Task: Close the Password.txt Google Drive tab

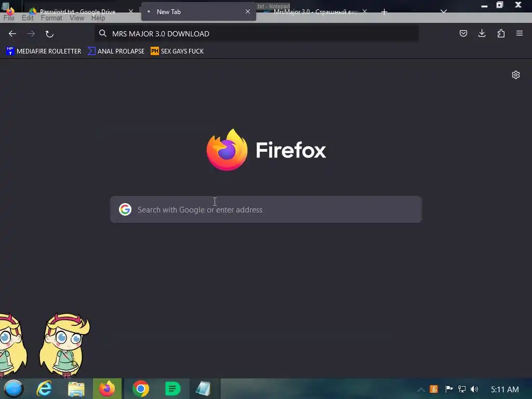Action: pyautogui.click(x=130, y=11)
